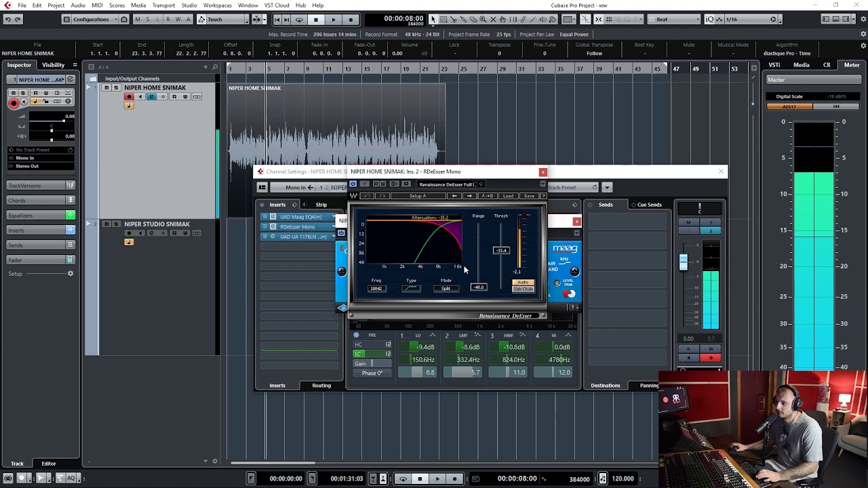Screen dimensions: 868x488
Task: Click the AES17 meter scale button
Action: [789, 106]
